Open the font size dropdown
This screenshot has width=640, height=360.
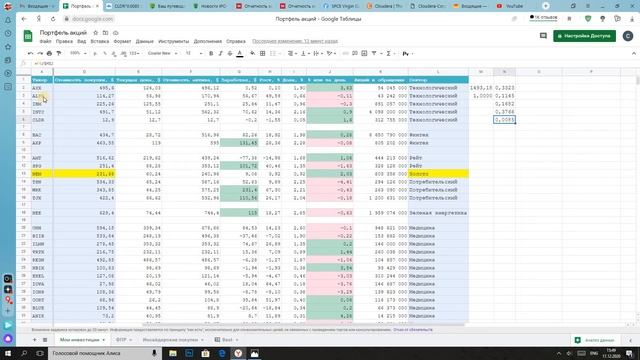coord(194,53)
